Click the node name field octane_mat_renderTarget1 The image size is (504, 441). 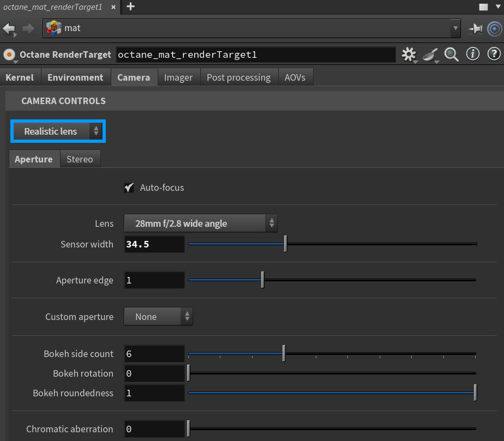(x=255, y=55)
